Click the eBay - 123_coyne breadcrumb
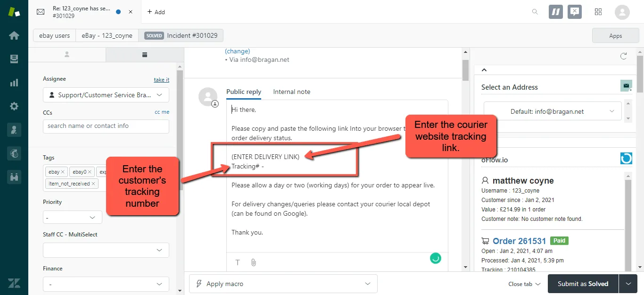The image size is (644, 295). [107, 35]
